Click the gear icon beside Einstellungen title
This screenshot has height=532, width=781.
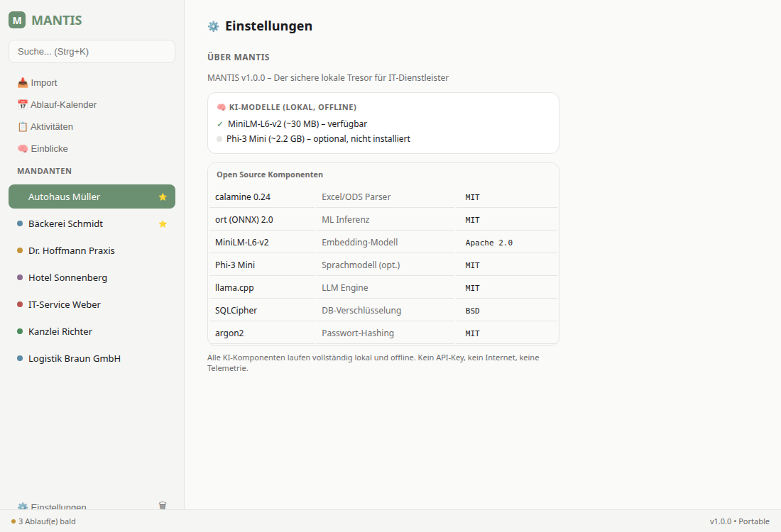click(213, 26)
